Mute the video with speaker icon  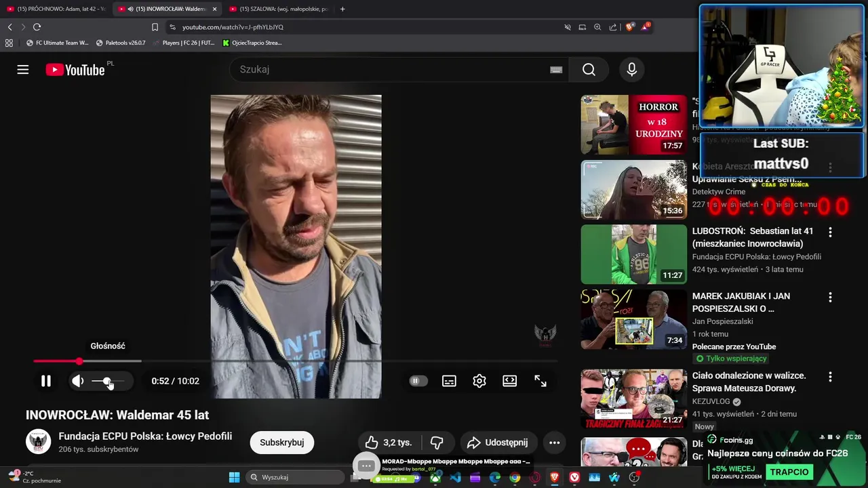click(x=78, y=381)
